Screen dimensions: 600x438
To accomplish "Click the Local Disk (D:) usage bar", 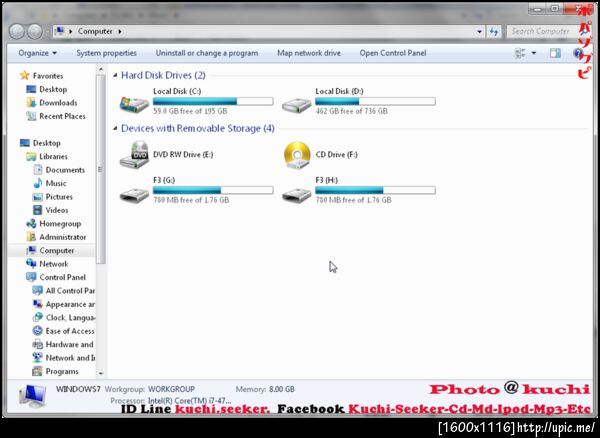I will tap(375, 101).
